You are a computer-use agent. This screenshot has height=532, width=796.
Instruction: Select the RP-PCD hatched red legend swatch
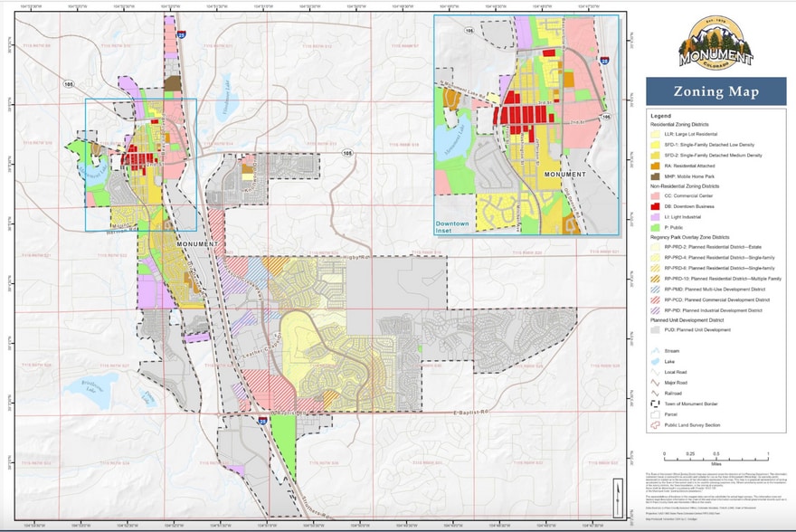click(657, 299)
